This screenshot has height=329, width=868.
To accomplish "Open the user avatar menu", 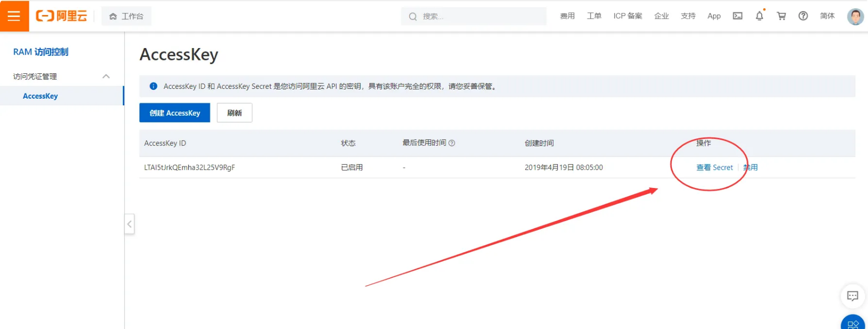I will coord(855,17).
